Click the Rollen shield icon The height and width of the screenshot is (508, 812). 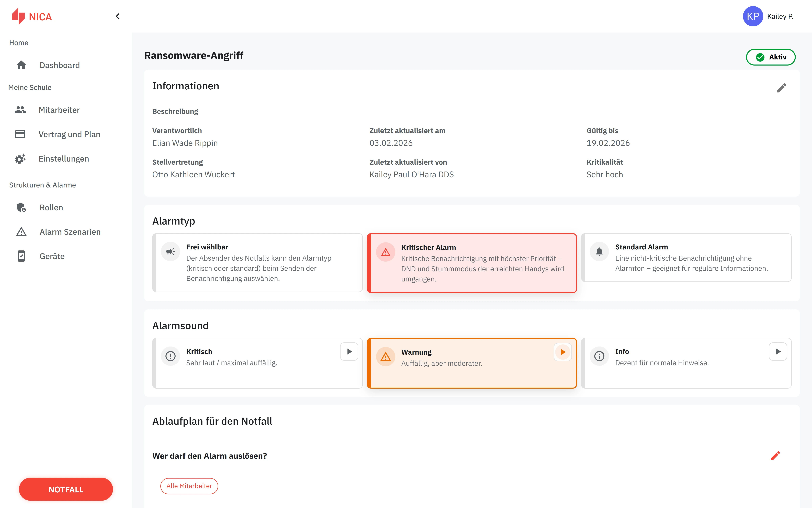(x=21, y=207)
